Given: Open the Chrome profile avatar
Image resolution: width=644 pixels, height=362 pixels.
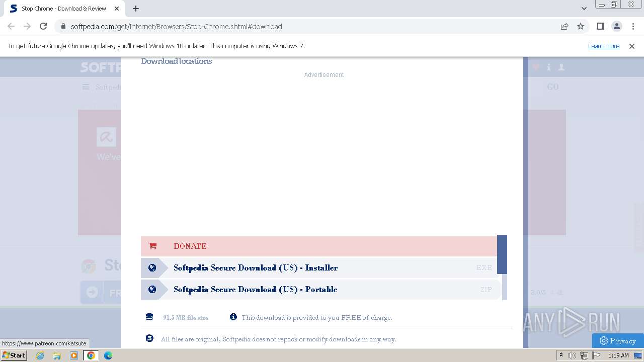Looking at the screenshot, I should [616, 26].
